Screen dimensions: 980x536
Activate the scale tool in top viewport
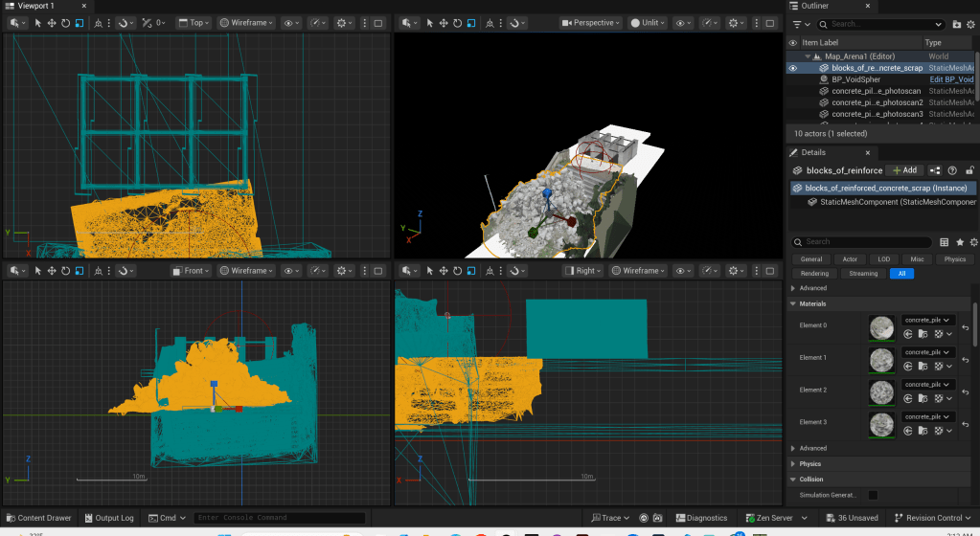tap(79, 23)
